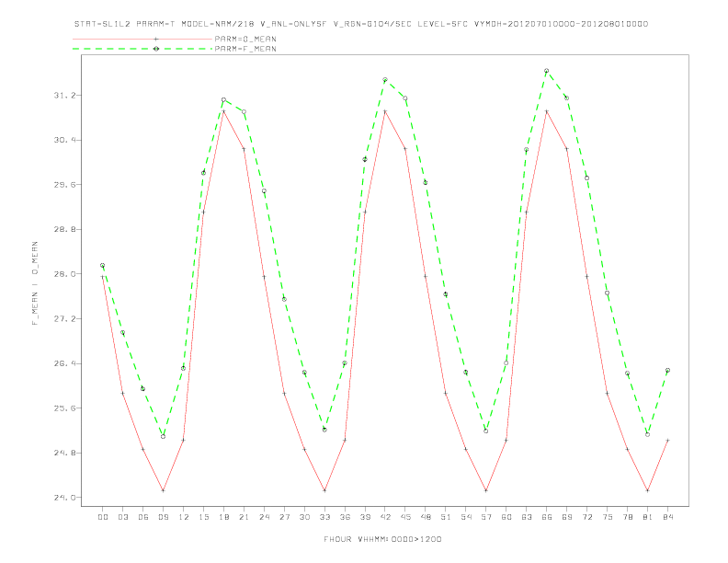Image resolution: width=728 pixels, height=563 pixels.
Task: Click the O_MEAN plus marker at hour 09 minimum
Action: coord(163,490)
